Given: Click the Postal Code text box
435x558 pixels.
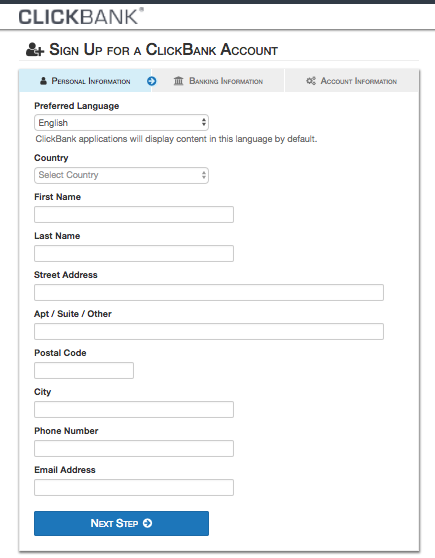Looking at the screenshot, I should 84,370.
